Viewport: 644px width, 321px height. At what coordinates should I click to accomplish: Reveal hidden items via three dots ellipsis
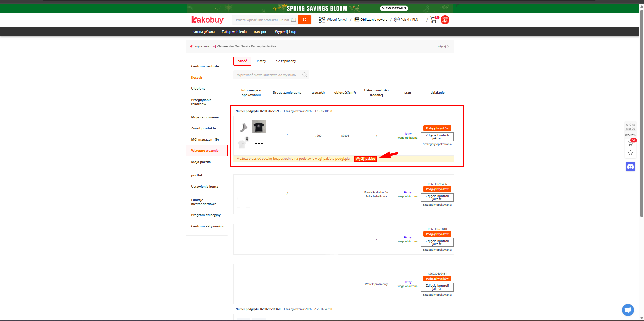click(x=259, y=143)
